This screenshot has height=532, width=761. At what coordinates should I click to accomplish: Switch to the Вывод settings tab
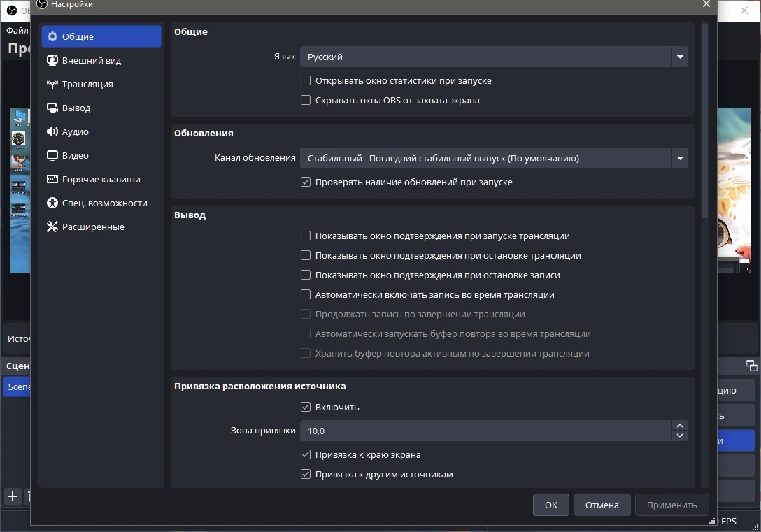coord(101,108)
